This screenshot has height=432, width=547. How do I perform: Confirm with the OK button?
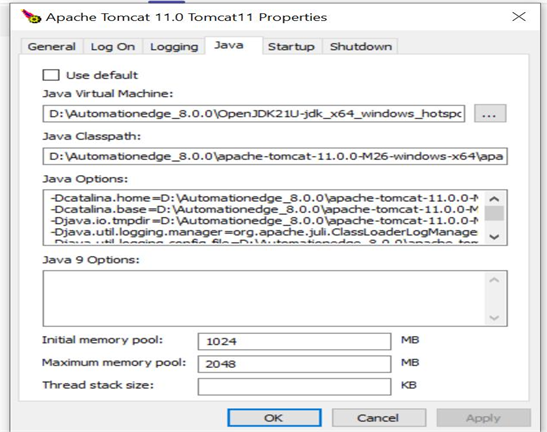tap(274, 418)
